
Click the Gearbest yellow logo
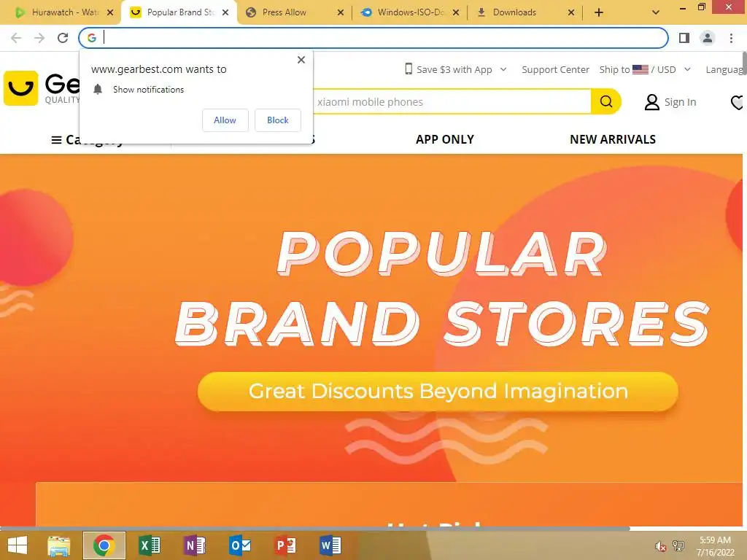[20, 88]
